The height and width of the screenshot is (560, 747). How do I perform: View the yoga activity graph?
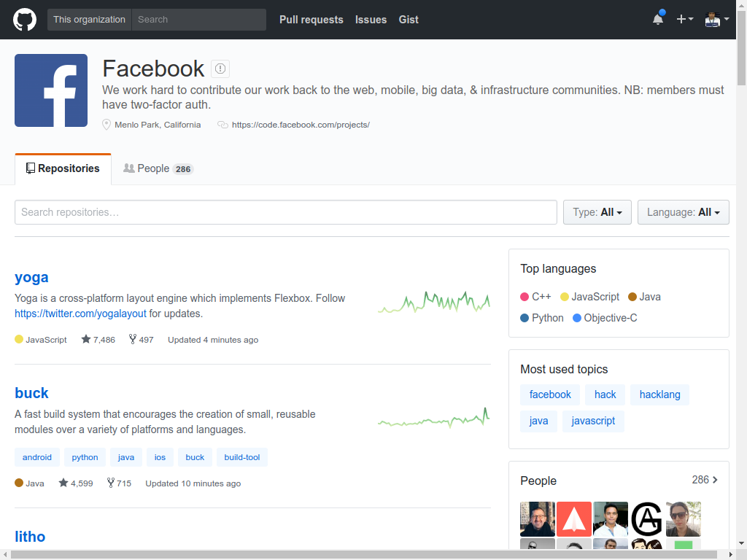point(433,301)
